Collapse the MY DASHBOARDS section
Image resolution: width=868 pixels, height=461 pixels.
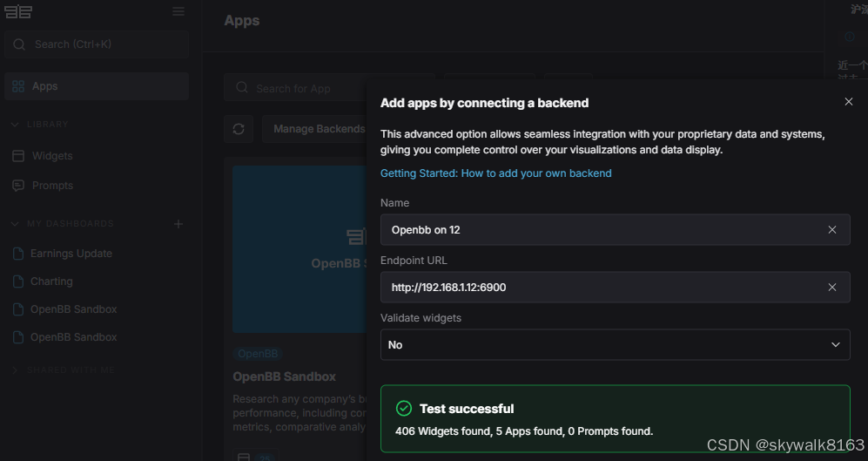tap(15, 224)
